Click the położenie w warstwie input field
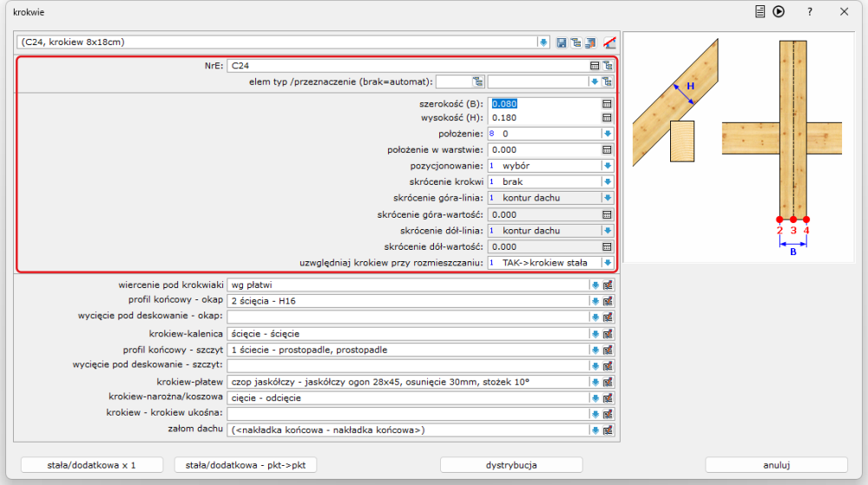 (543, 150)
